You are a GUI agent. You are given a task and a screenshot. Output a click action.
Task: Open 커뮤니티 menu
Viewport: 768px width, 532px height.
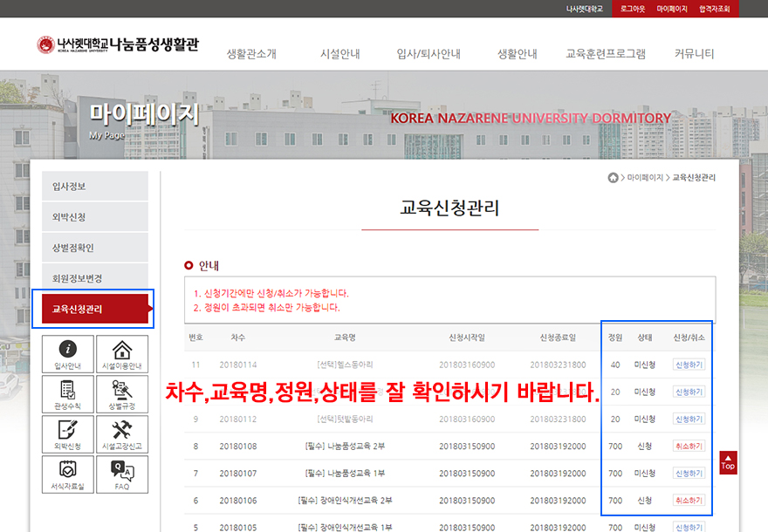(694, 54)
